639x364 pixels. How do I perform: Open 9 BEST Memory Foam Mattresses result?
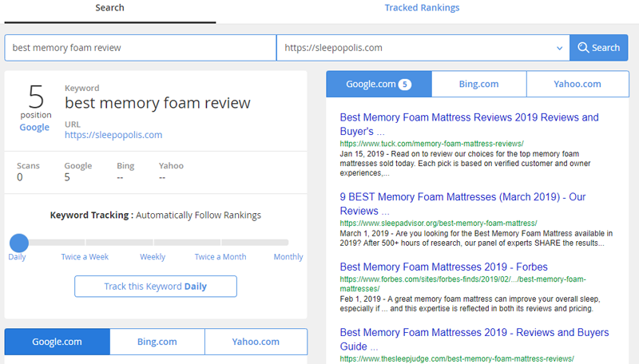tap(462, 204)
